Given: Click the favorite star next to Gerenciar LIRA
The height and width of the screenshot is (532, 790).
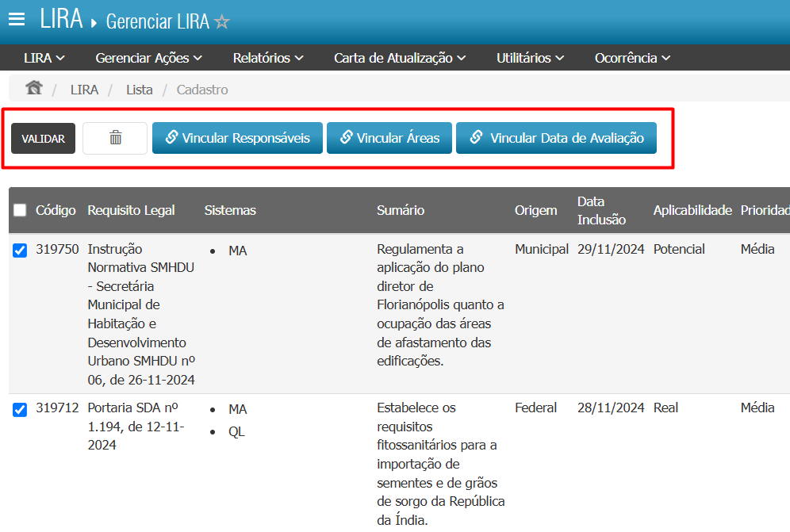Looking at the screenshot, I should coord(222,22).
